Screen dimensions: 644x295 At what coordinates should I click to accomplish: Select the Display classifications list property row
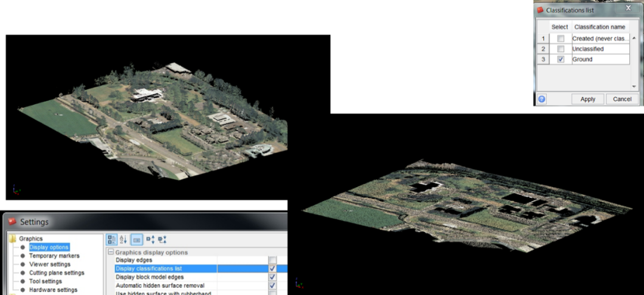[x=201, y=269]
